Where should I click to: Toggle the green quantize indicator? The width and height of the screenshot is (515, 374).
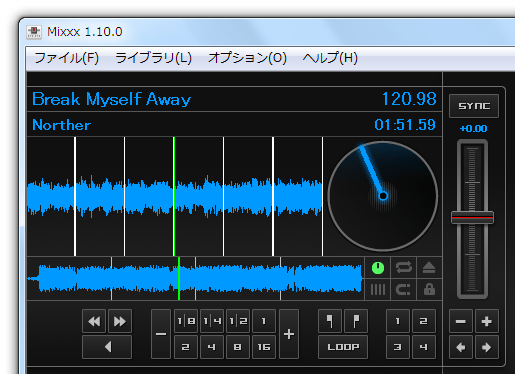(378, 268)
